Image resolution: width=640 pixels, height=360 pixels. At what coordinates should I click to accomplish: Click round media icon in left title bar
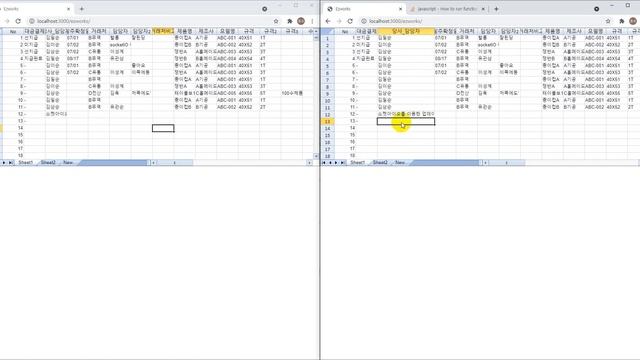point(264,9)
